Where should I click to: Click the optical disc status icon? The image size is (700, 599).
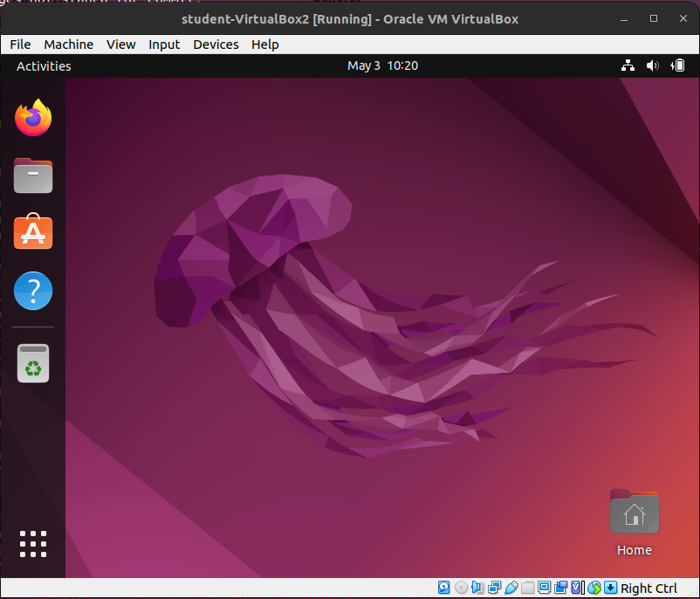(461, 588)
